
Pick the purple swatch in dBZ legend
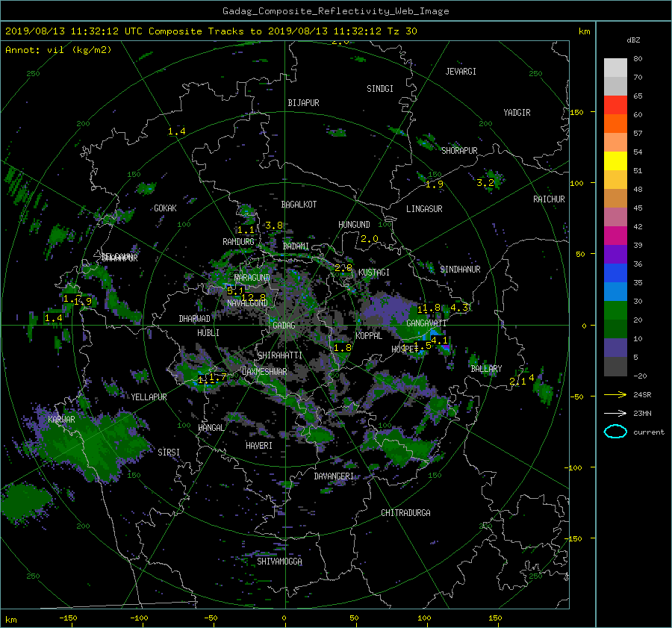point(615,254)
